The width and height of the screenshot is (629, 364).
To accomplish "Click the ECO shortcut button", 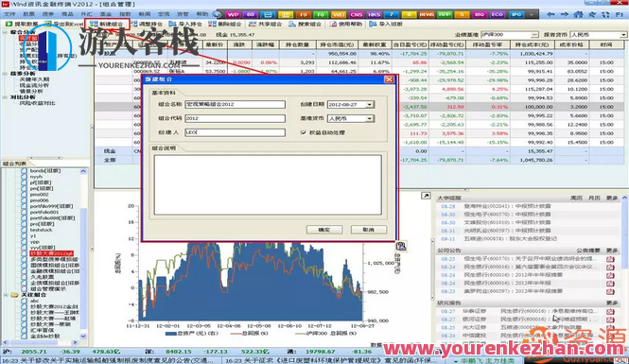I will [x=497, y=14].
